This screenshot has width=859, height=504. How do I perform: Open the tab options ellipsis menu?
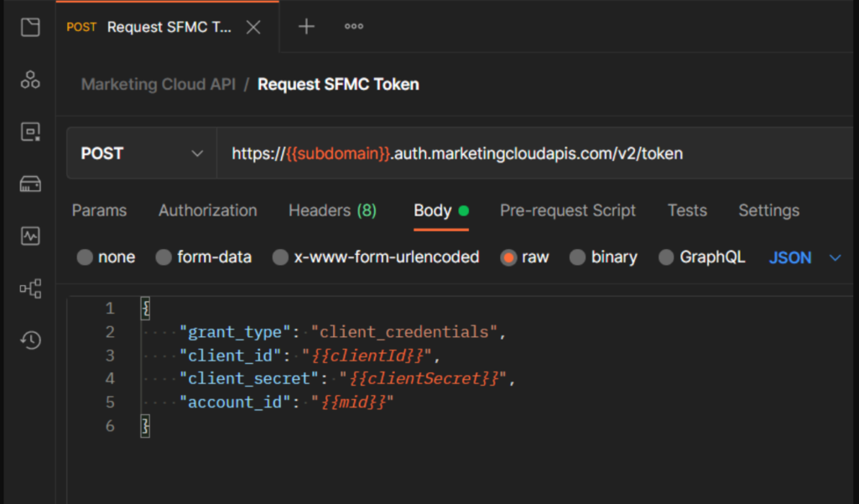(354, 27)
